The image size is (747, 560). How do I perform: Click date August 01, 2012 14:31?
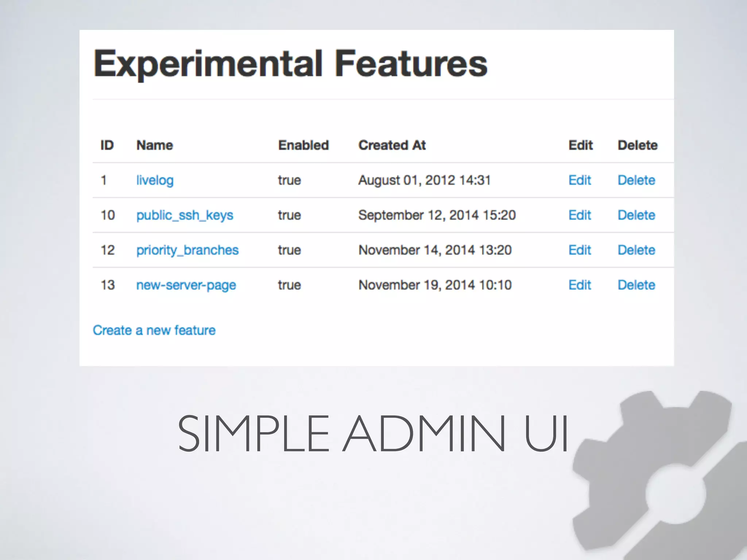coord(425,180)
